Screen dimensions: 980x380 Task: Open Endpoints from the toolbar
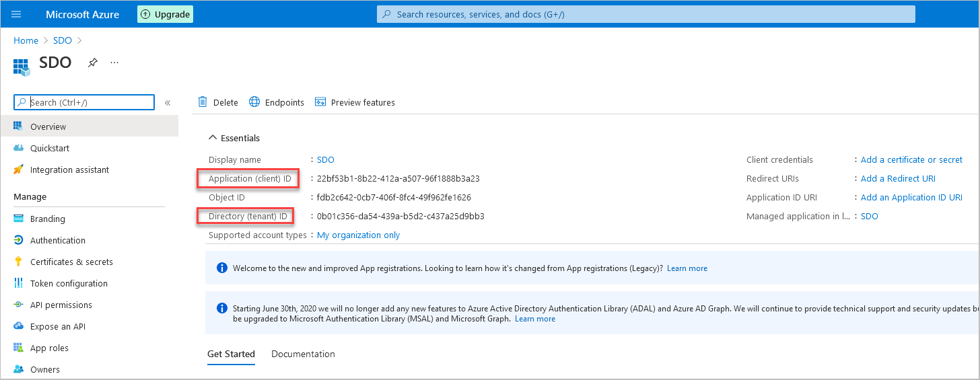coord(276,102)
